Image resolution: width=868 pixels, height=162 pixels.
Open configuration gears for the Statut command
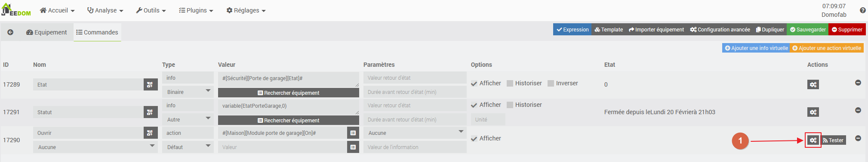point(813,112)
